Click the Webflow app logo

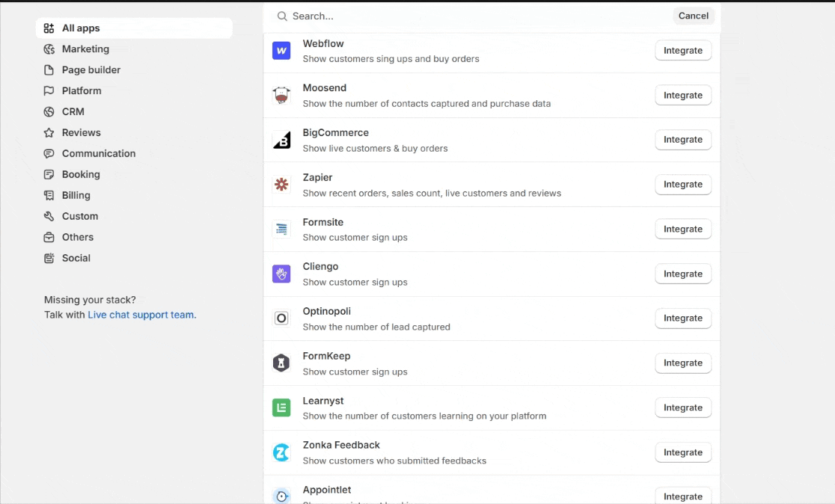[x=281, y=51]
